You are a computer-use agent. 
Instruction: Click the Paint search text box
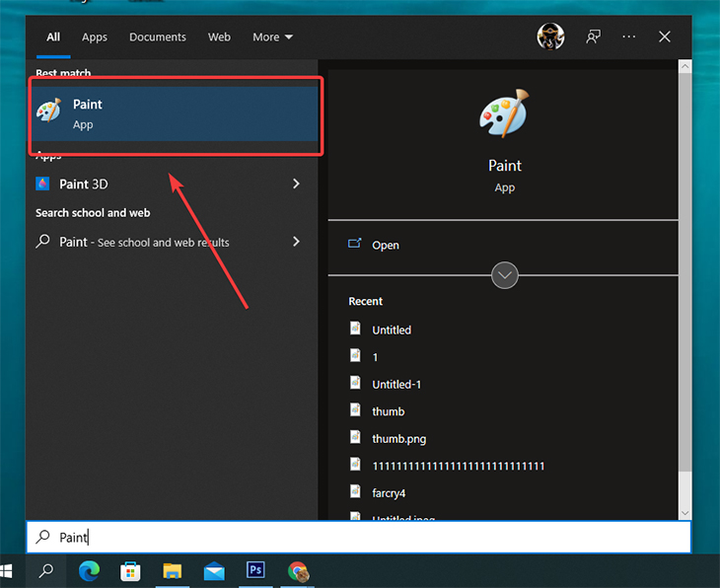click(x=359, y=537)
